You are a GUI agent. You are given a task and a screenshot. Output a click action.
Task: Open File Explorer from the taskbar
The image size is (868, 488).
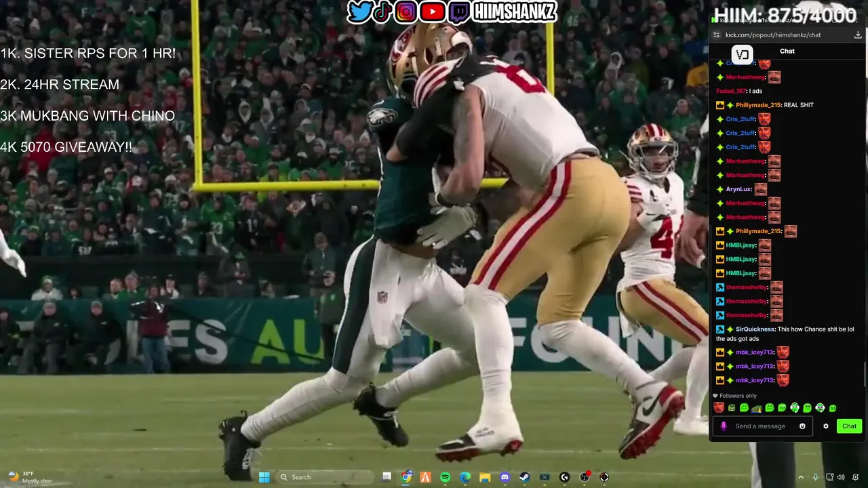click(x=485, y=477)
